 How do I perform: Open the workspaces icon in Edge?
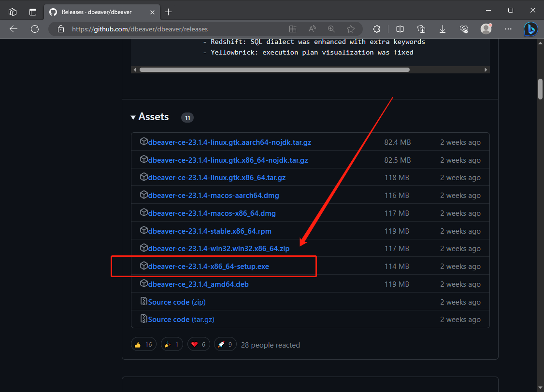[x=13, y=12]
